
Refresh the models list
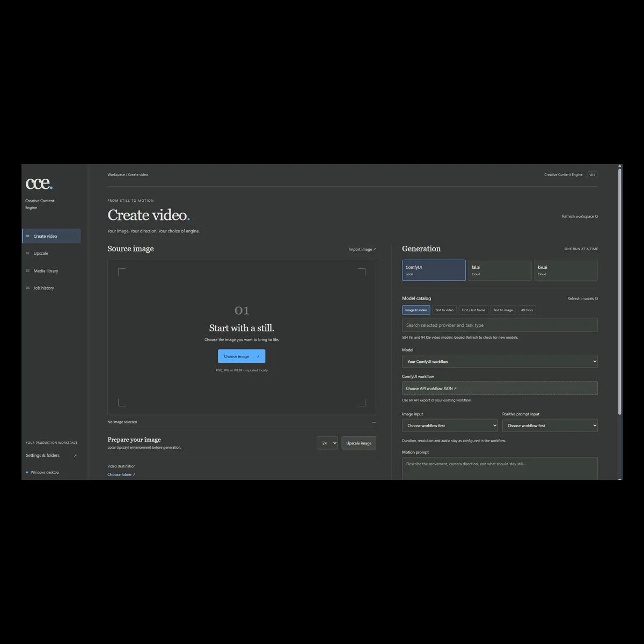click(583, 299)
